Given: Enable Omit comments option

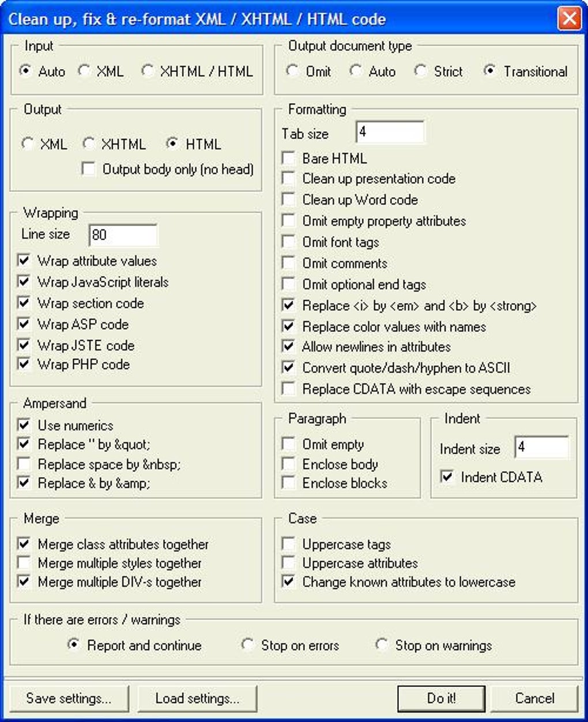Looking at the screenshot, I should [289, 263].
